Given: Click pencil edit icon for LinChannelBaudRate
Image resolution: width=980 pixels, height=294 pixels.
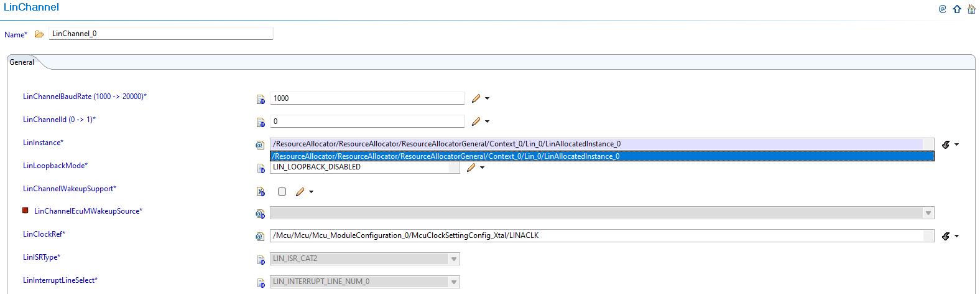Looking at the screenshot, I should point(476,98).
